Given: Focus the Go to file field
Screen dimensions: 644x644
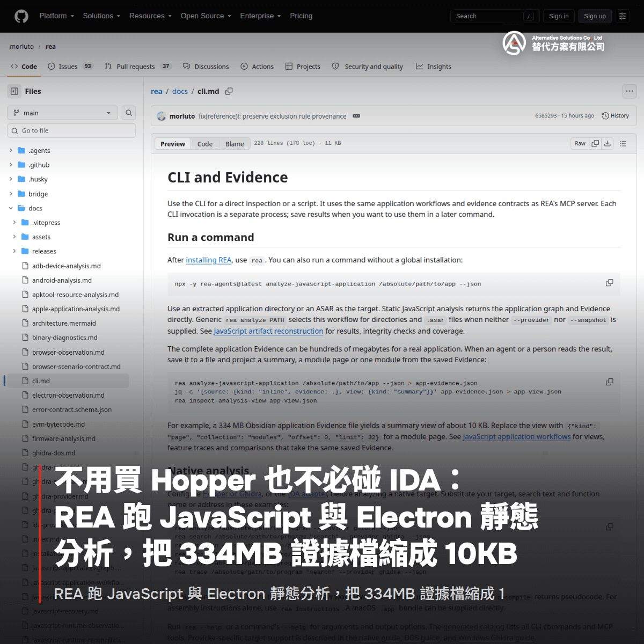Looking at the screenshot, I should tap(71, 130).
